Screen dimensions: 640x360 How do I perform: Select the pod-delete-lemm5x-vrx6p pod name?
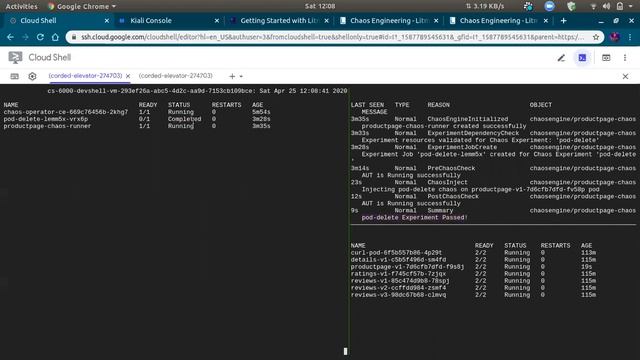(46, 119)
